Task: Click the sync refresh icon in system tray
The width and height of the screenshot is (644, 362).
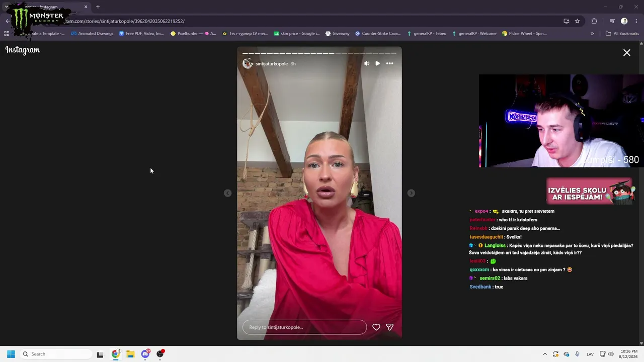Action: point(556,354)
